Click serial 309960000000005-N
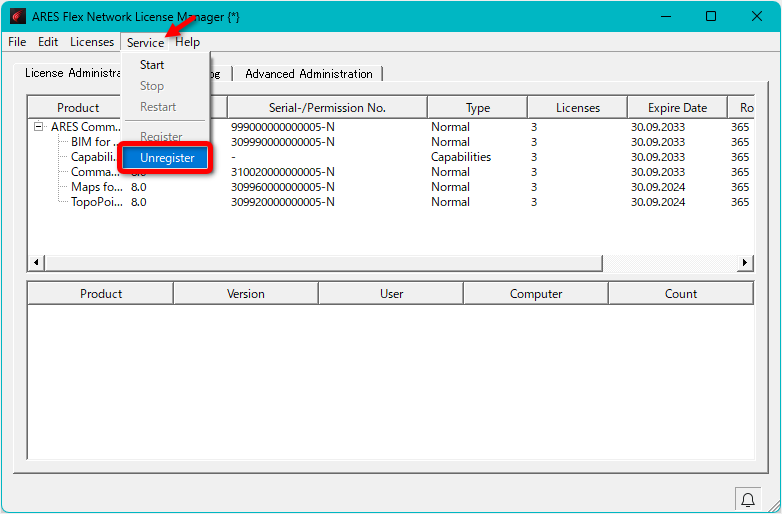Viewport: 782px width, 514px height. [x=282, y=187]
